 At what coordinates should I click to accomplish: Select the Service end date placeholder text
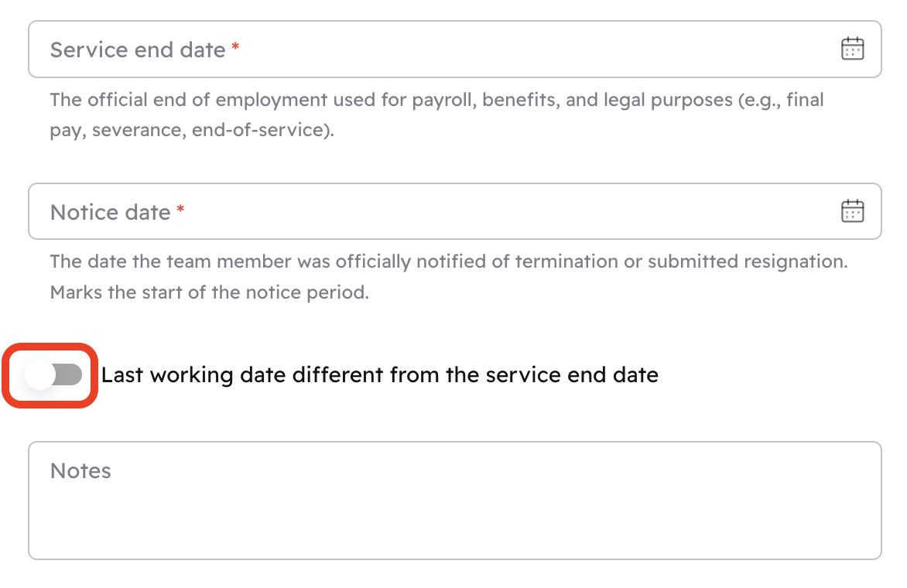coord(138,50)
